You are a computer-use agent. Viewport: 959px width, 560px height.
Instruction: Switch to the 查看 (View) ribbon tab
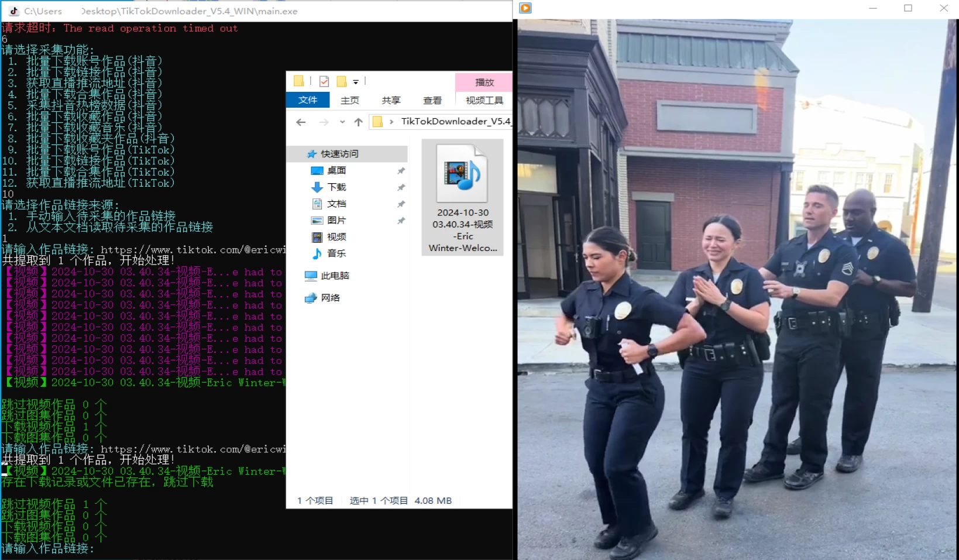tap(432, 100)
